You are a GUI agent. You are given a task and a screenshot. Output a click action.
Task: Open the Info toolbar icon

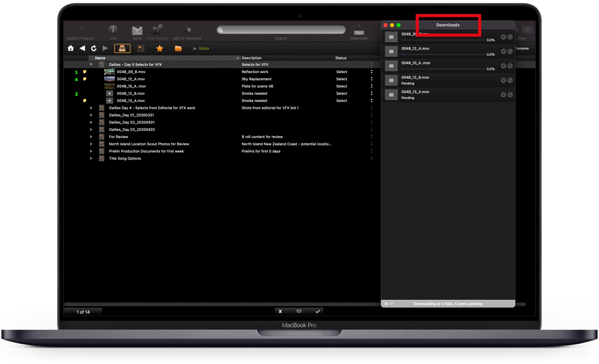click(x=113, y=30)
